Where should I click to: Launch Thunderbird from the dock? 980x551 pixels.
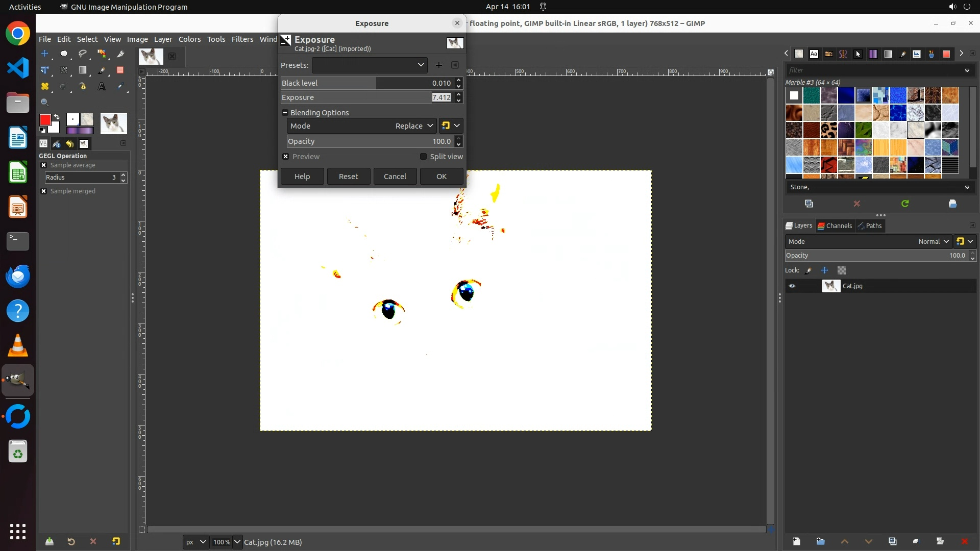[18, 277]
